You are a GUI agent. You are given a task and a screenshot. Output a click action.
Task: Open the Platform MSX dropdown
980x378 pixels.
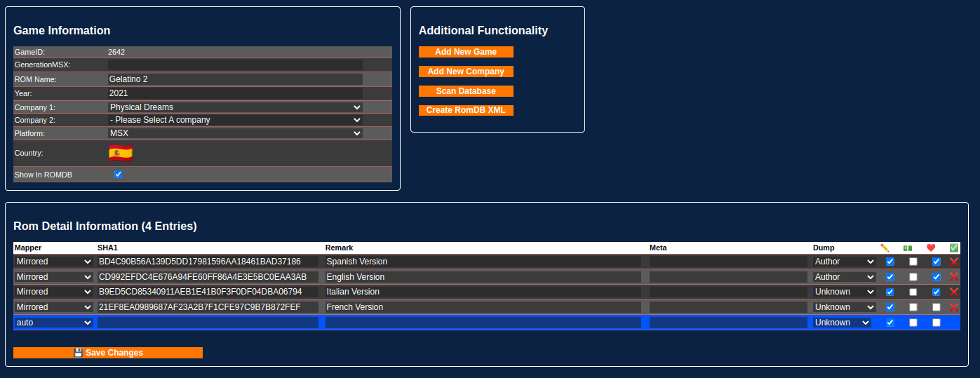pyautogui.click(x=235, y=133)
